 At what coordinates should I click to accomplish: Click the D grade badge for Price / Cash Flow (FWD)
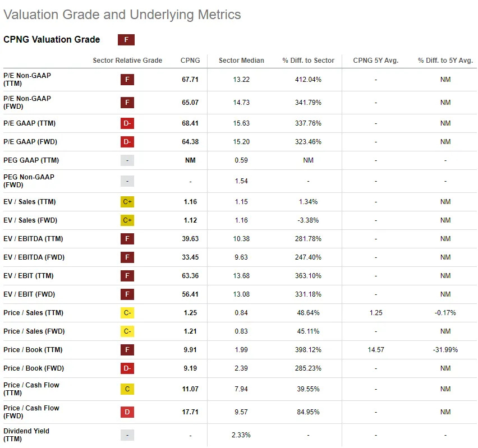[127, 412]
